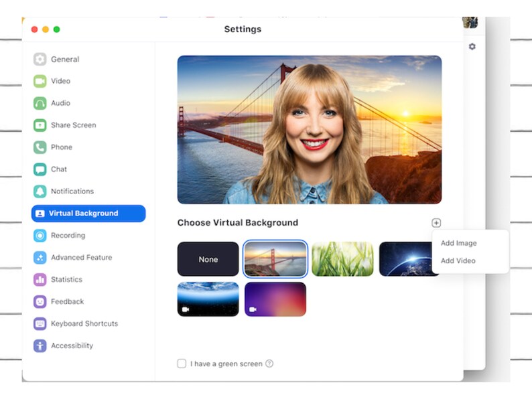
Task: Click the Statistics bar chart icon
Action: point(40,279)
